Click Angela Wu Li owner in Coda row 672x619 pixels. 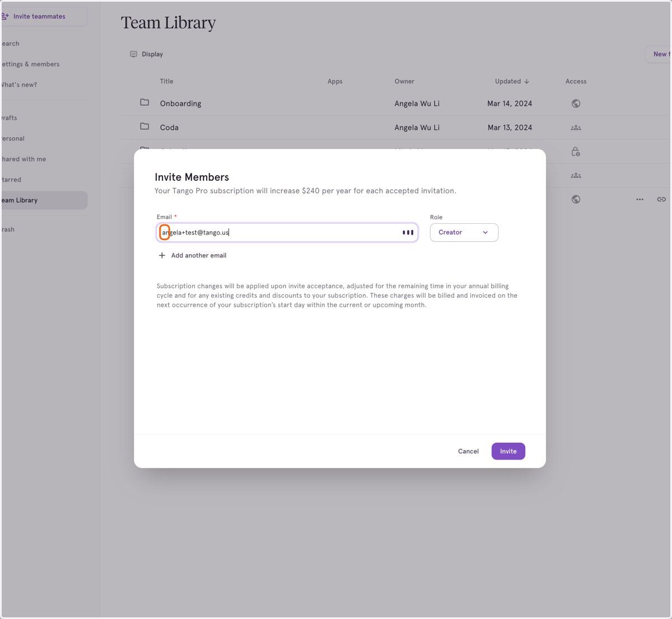(x=417, y=128)
